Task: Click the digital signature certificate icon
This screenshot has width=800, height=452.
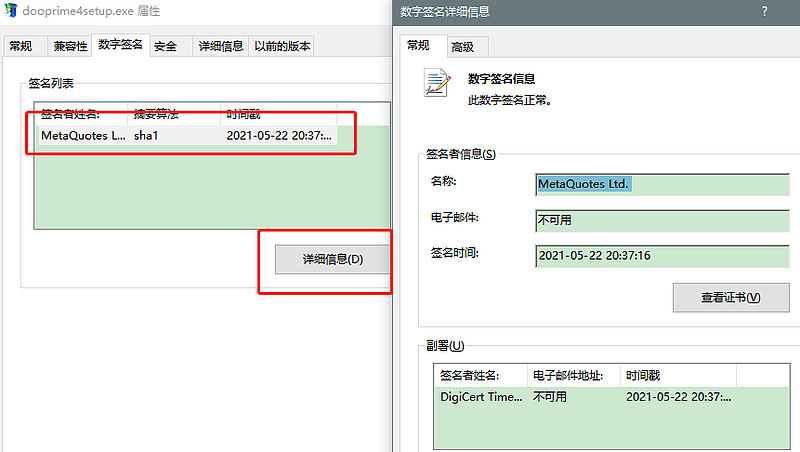Action: (436, 82)
